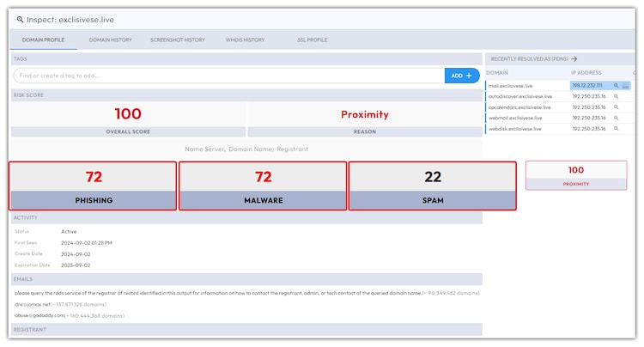Click search icon in webmail.exclisivese.live row
Viewport: 644px width, 347px height.
(616, 118)
